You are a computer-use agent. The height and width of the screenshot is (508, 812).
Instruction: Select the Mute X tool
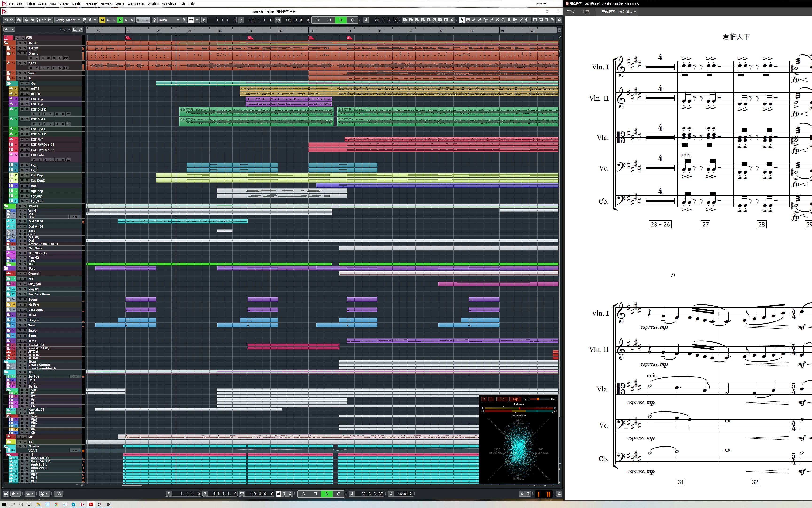[497, 20]
